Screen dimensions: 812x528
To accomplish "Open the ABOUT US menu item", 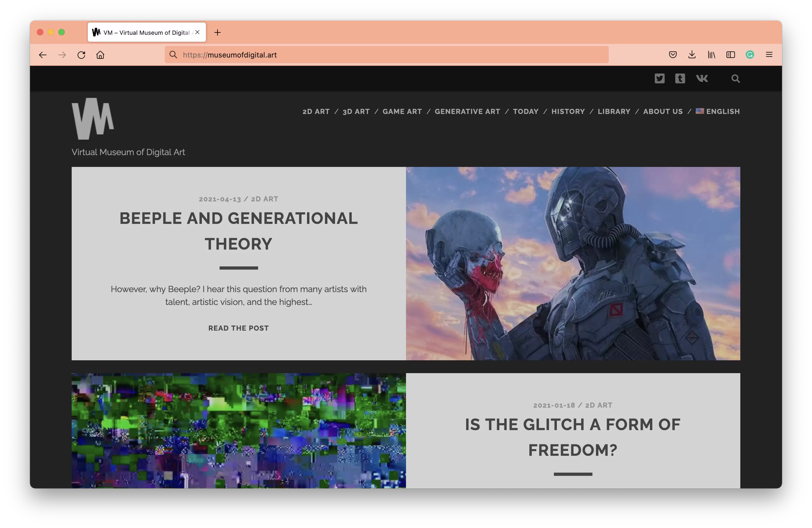I will tap(662, 112).
